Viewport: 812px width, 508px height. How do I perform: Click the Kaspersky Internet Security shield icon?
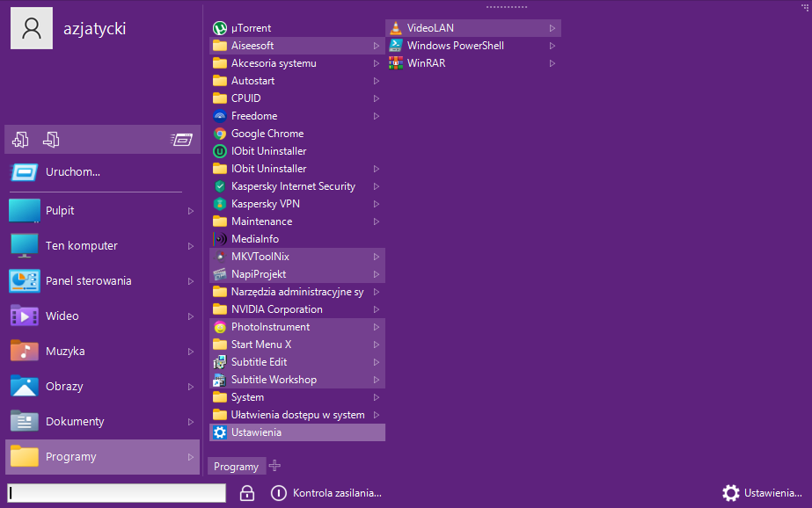pyautogui.click(x=220, y=186)
